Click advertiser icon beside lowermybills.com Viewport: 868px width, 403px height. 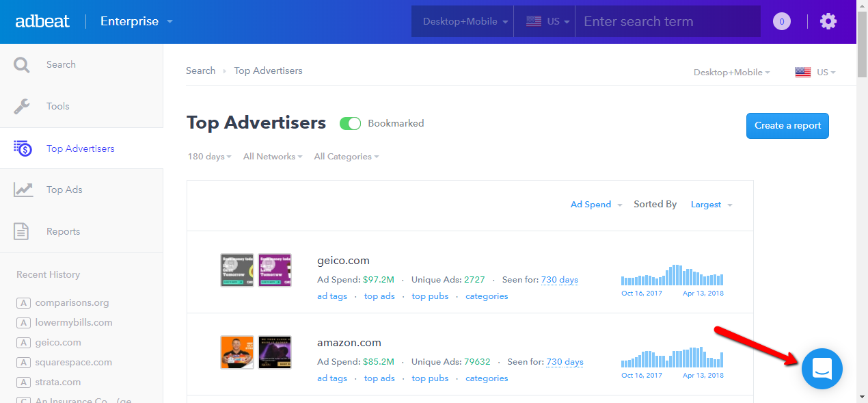[24, 322]
